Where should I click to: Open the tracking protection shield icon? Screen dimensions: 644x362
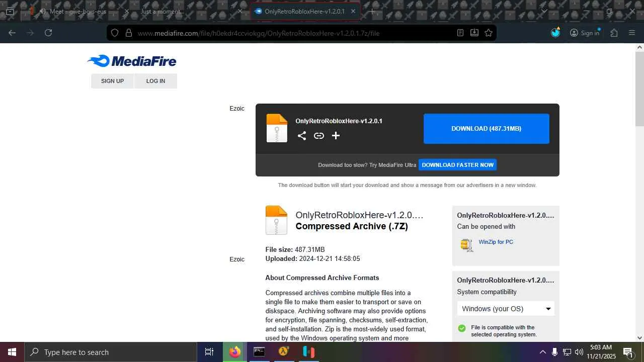point(115,33)
